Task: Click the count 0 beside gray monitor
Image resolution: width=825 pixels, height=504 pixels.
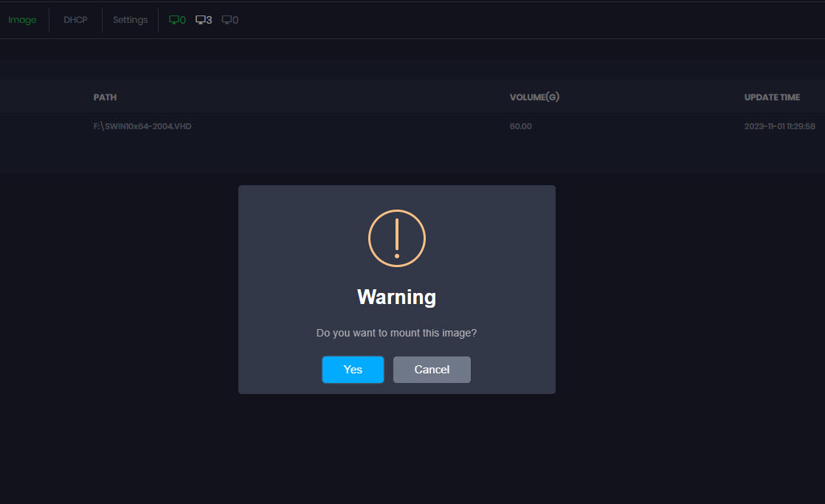Action: tap(235, 20)
